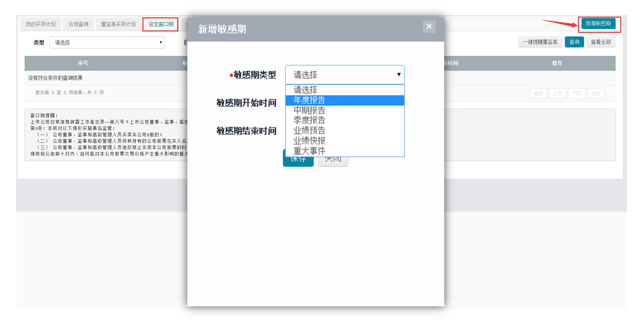Click the 下页 pagination button
This screenshot has height=333, width=644.
click(577, 94)
